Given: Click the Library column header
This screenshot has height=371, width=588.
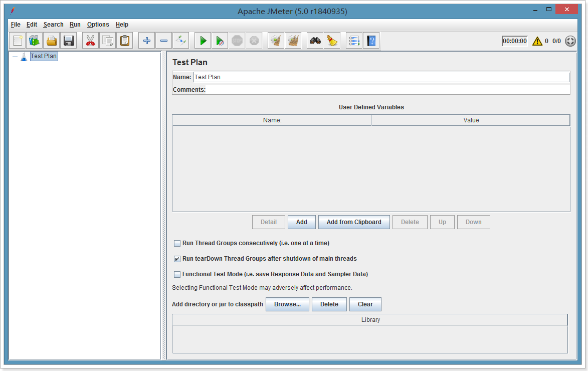Looking at the screenshot, I should (370, 320).
